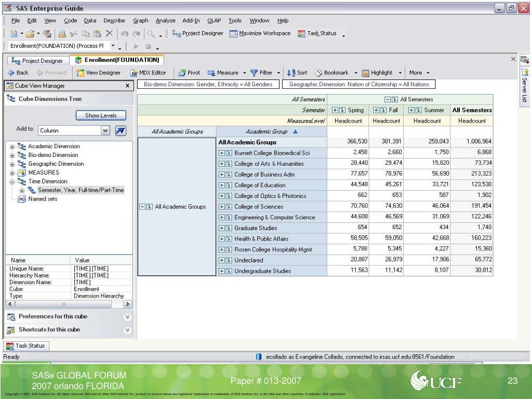The height and width of the screenshot is (399, 532).
Task: Click the properties panel horizontal scrollbar right arrow
Action: point(128,304)
